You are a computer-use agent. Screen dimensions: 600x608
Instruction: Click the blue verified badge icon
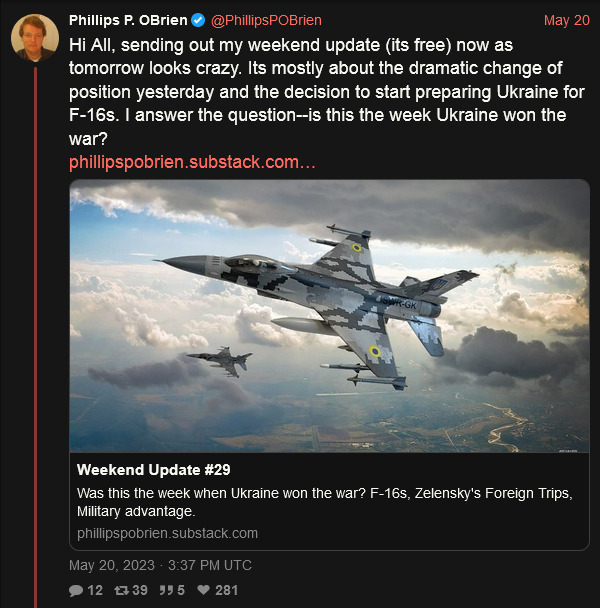point(199,20)
